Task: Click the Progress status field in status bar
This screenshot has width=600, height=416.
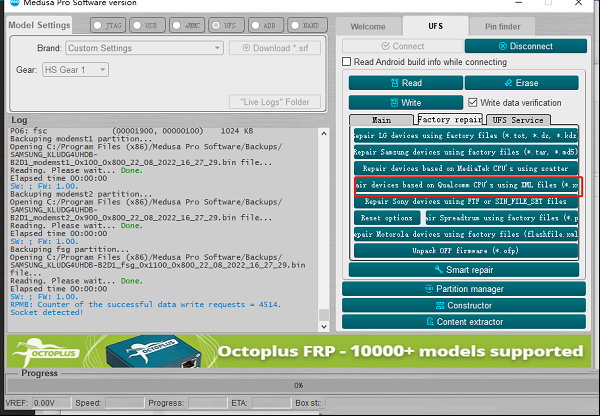Action: point(207,403)
